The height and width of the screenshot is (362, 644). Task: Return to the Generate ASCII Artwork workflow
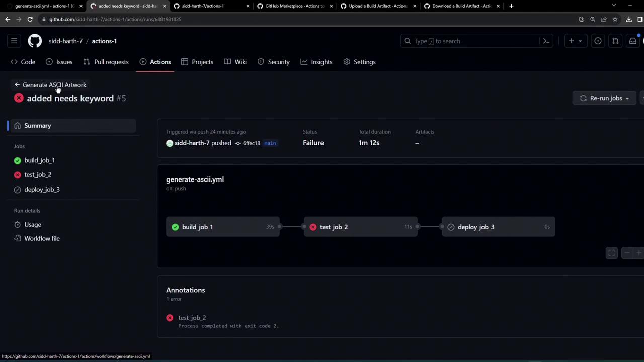[x=54, y=85]
